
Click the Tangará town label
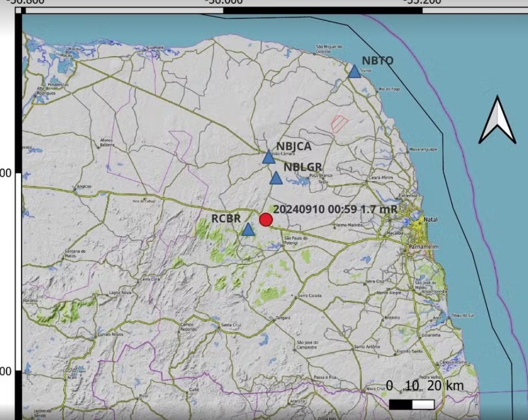[283, 318]
